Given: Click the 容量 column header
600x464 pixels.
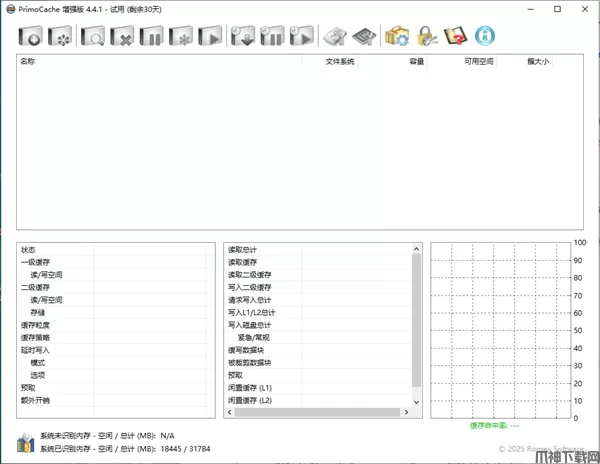Looking at the screenshot, I should (416, 61).
